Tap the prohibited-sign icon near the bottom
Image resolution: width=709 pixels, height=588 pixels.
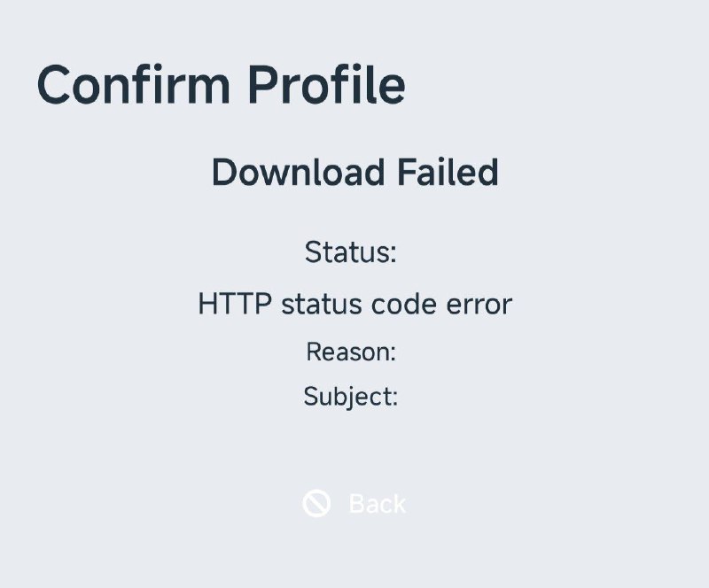tap(316, 504)
